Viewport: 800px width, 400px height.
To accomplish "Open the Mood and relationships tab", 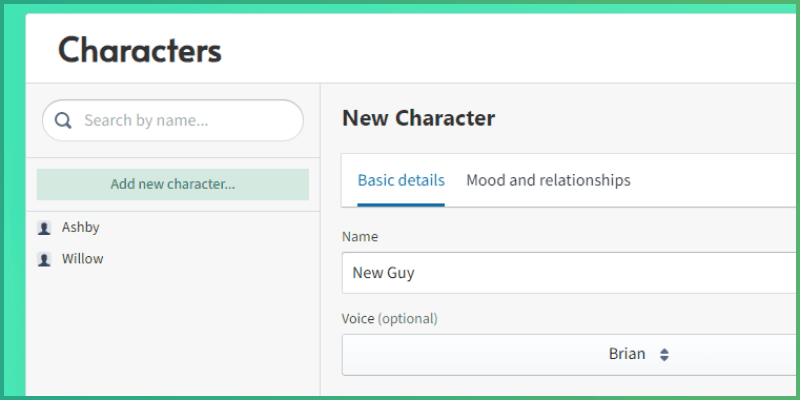I will click(548, 181).
